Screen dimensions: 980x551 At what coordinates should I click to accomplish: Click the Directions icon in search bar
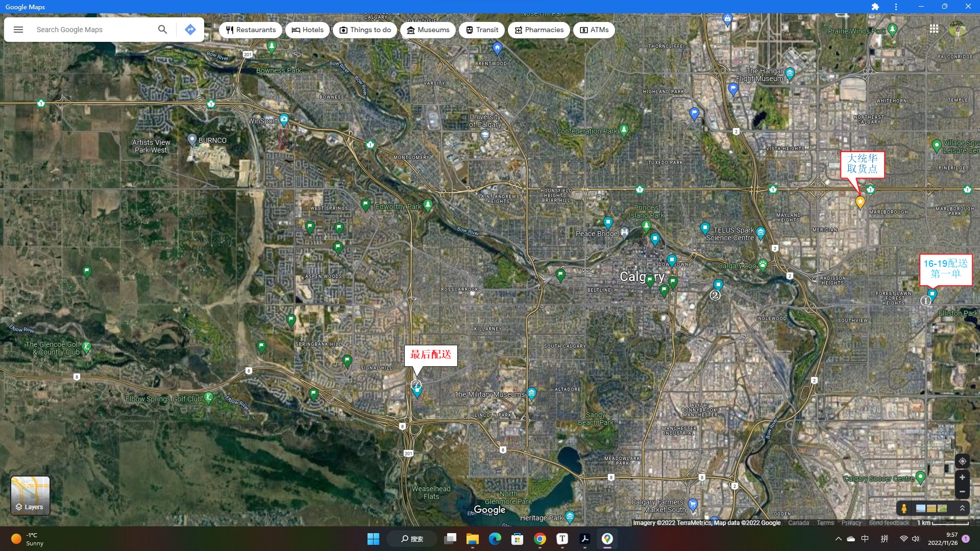pyautogui.click(x=190, y=29)
